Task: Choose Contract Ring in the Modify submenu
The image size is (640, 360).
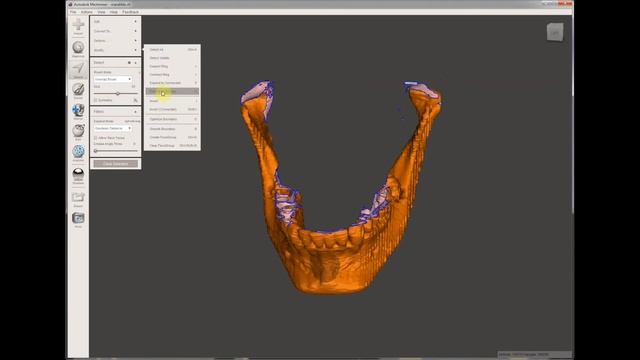Action: click(173, 75)
